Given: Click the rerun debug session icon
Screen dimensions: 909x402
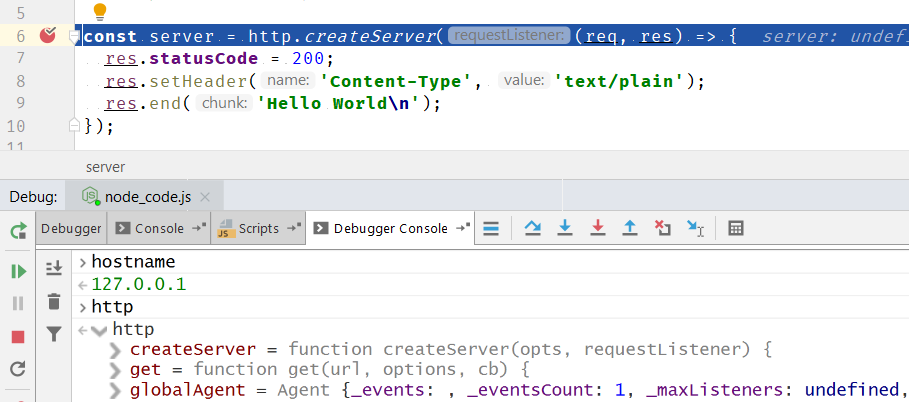Looking at the screenshot, I should coord(18,231).
